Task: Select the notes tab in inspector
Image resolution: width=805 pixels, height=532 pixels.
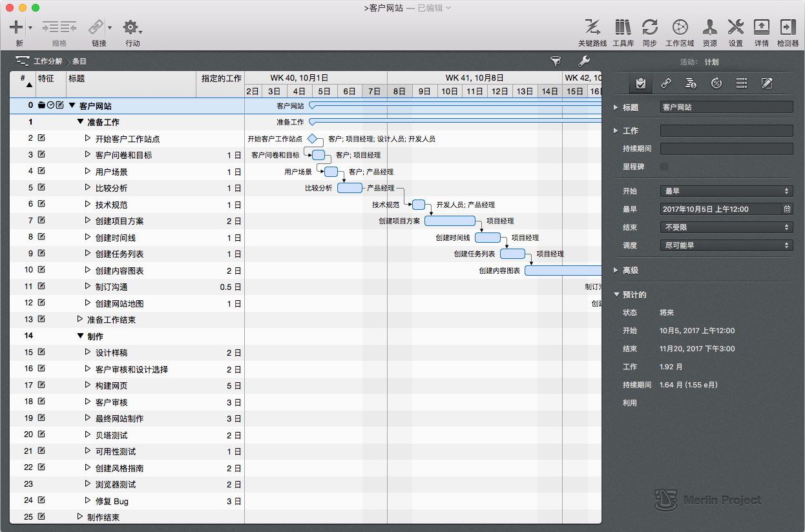Action: click(767, 83)
